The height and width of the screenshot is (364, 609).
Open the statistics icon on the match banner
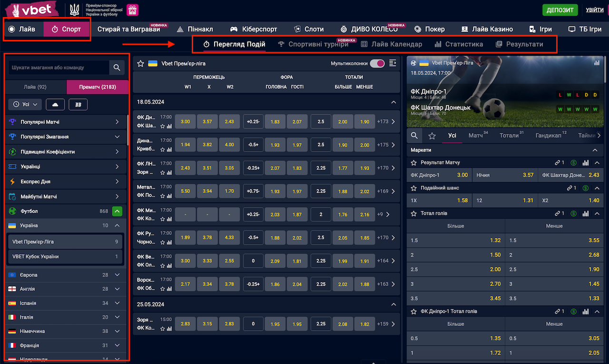[x=597, y=63]
